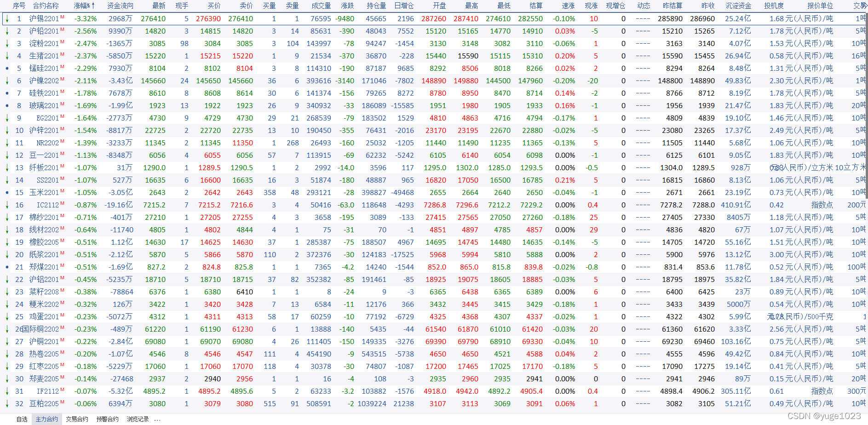Select the 红枣2205 contract name
Viewport: 868px width, 425px height.
click(44, 367)
